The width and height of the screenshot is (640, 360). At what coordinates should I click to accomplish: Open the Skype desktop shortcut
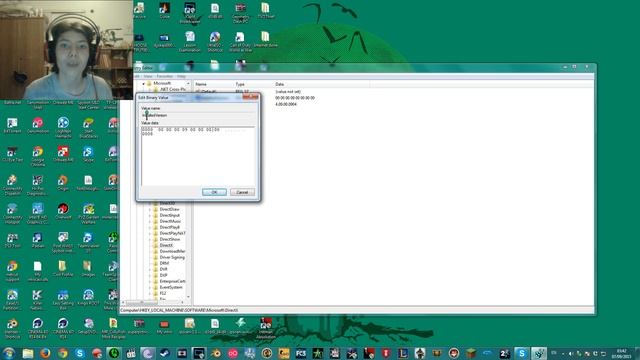[x=88, y=154]
